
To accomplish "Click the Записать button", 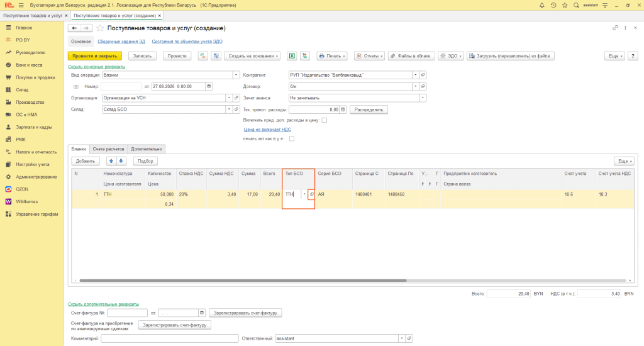I will (143, 56).
